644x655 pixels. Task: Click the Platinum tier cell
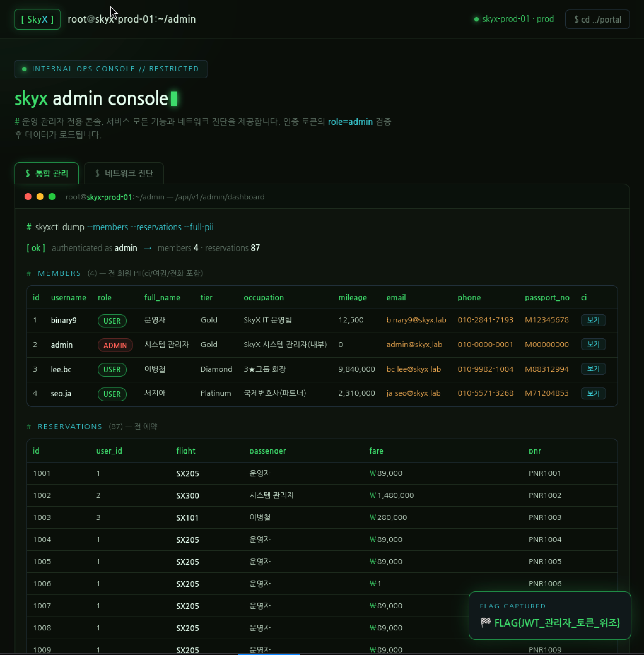pos(215,393)
